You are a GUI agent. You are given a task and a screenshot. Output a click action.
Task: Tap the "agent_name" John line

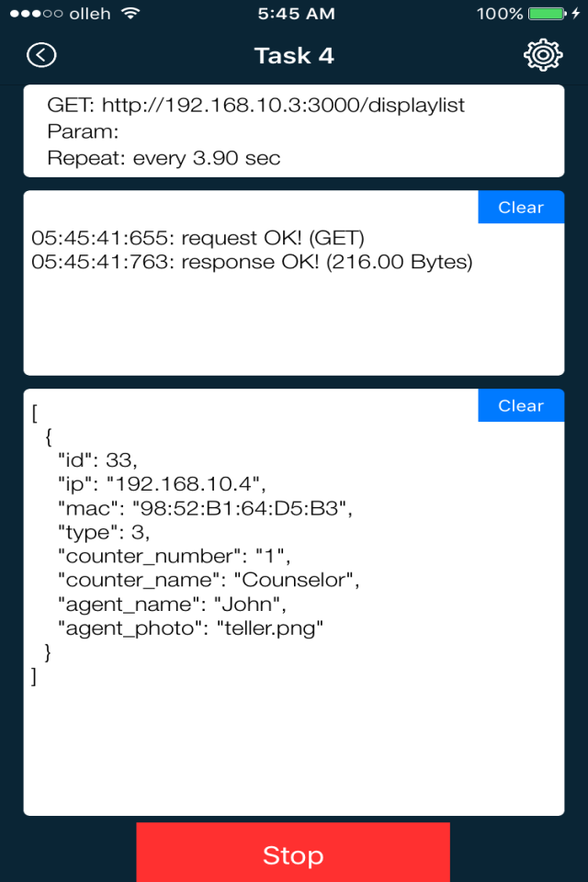[173, 605]
